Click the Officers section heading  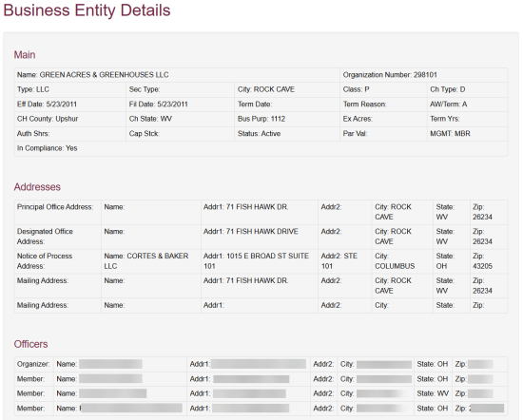30,344
